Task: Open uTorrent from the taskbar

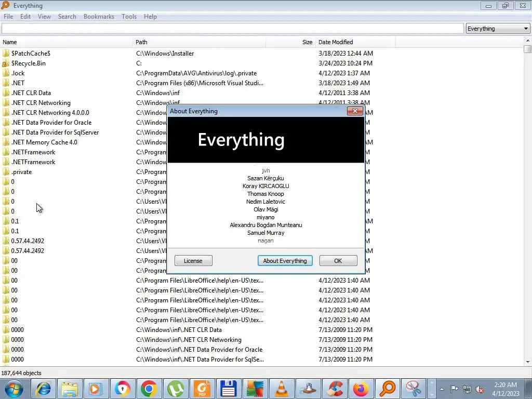Action: coord(176,389)
